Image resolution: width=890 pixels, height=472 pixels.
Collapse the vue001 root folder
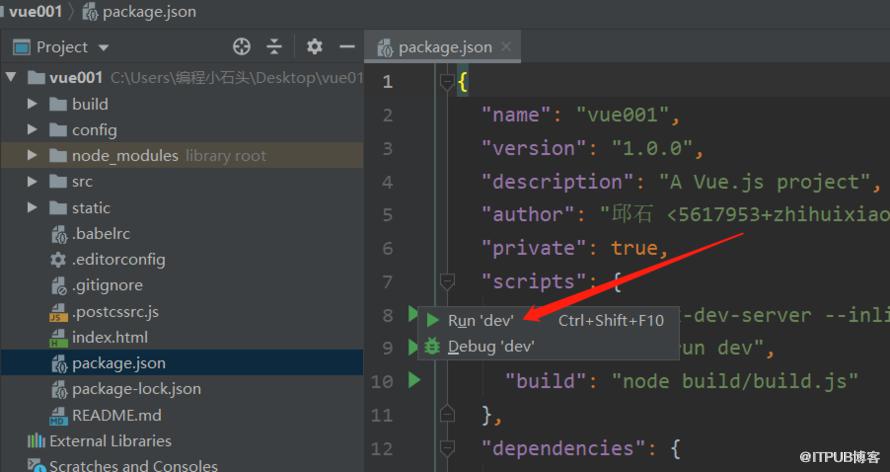11,77
